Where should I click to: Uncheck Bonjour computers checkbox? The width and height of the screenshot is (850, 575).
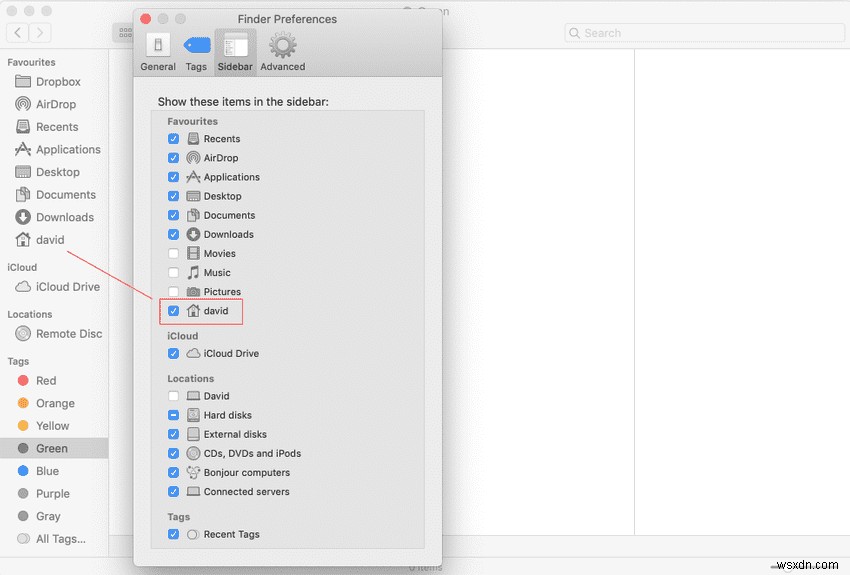click(x=173, y=473)
